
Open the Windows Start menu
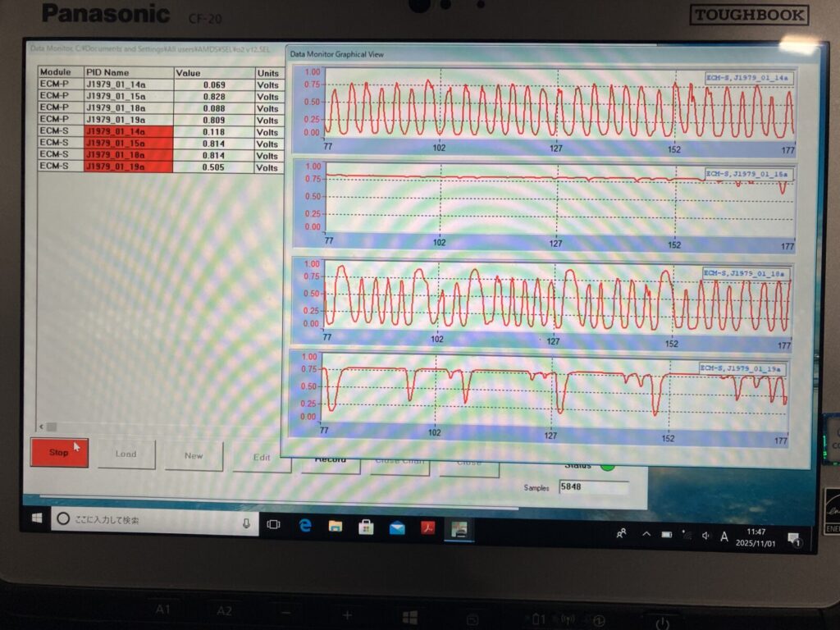37,519
